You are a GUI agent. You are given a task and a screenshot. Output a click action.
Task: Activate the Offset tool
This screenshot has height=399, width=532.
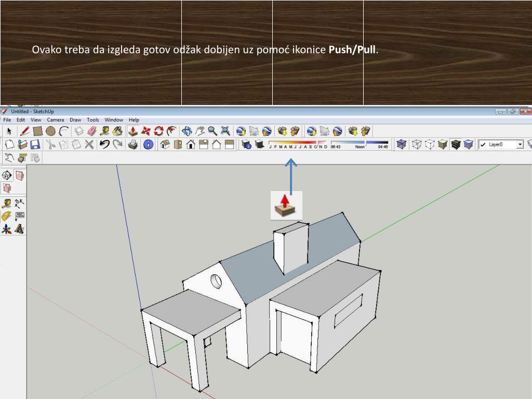(171, 131)
